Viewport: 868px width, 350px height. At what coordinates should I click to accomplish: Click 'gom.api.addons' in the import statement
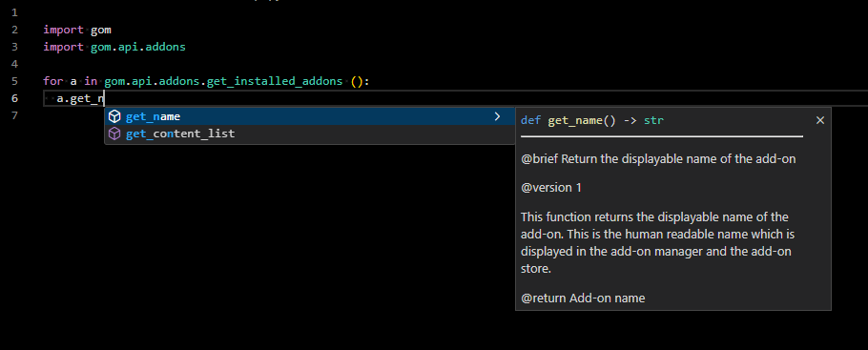[138, 47]
